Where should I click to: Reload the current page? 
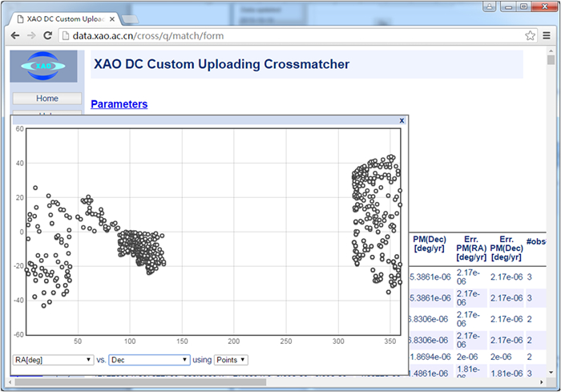tap(48, 36)
